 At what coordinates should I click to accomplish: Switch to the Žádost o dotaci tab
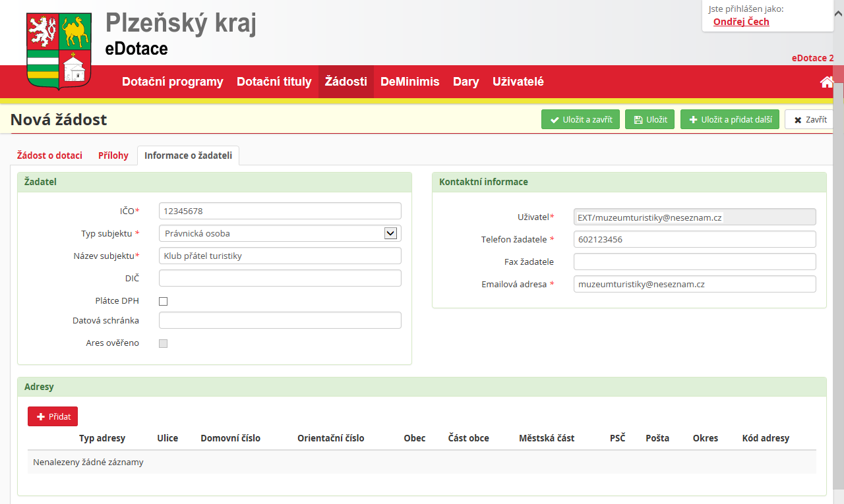click(x=49, y=155)
